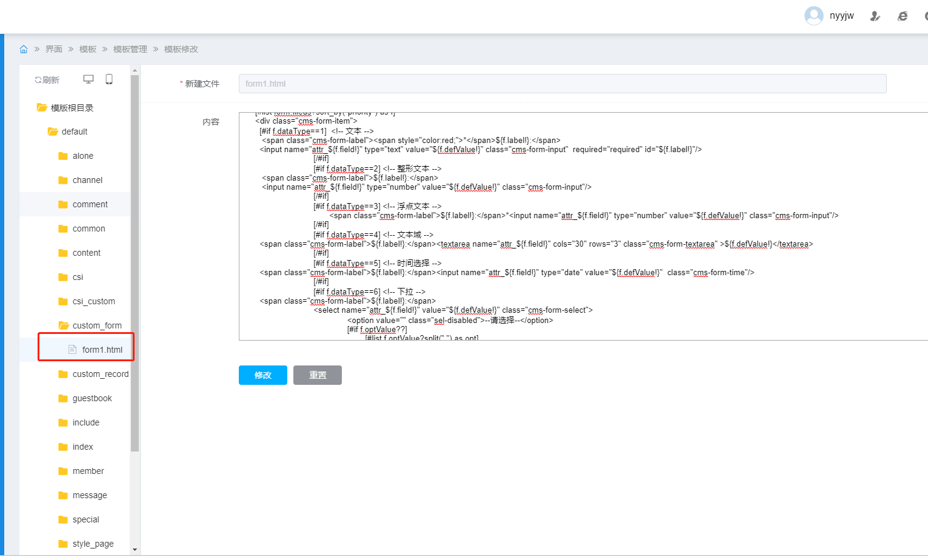Click the refresh (刷新) icon in sidebar

click(x=47, y=80)
